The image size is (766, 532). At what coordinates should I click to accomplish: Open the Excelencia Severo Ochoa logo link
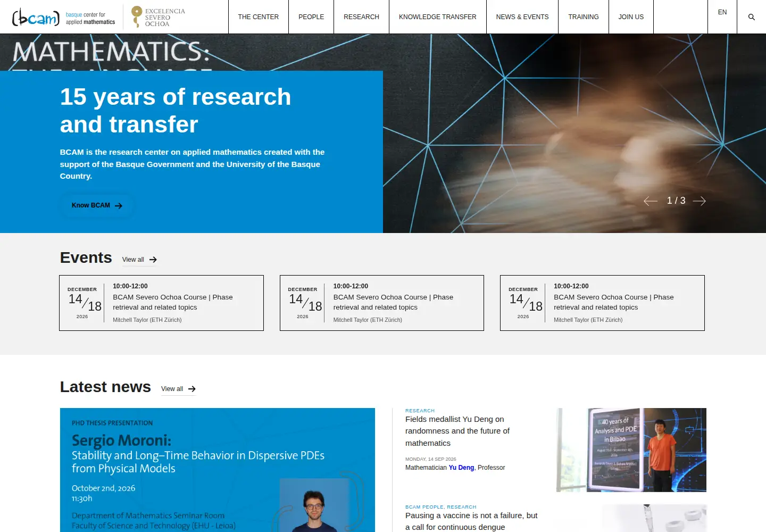(158, 17)
